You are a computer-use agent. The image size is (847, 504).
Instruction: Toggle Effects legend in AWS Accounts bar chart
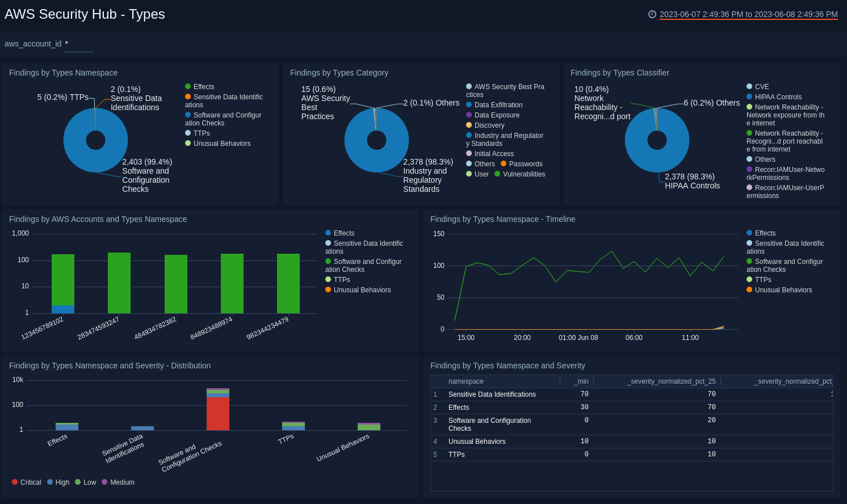pyautogui.click(x=340, y=233)
